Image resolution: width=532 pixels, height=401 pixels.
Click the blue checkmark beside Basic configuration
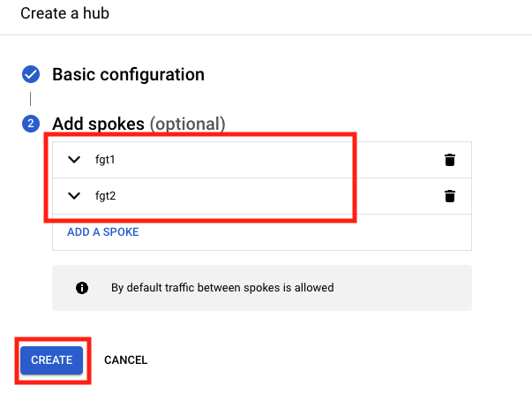[31, 74]
